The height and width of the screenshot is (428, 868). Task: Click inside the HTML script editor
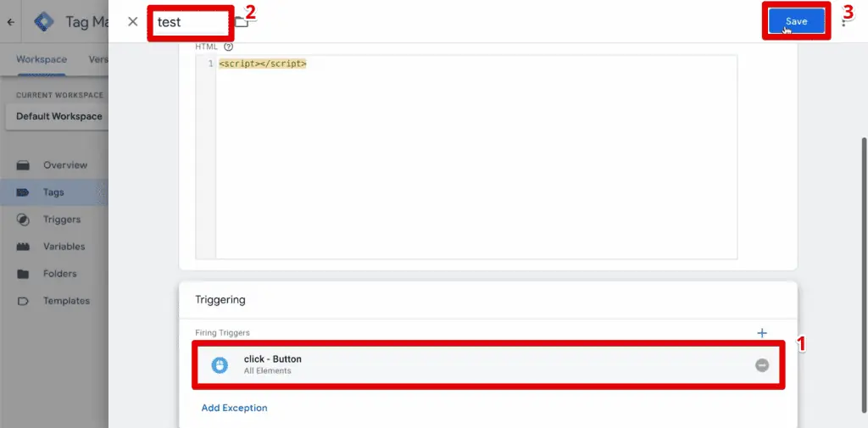476,157
